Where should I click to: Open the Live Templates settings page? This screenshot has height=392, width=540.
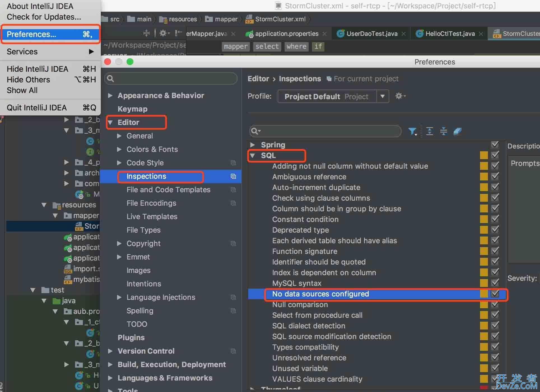[x=152, y=217]
